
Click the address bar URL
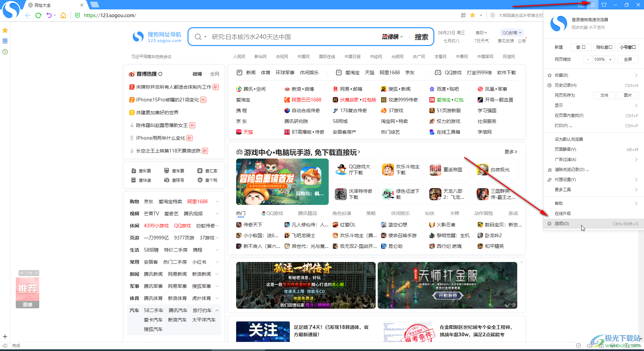[x=110, y=15]
